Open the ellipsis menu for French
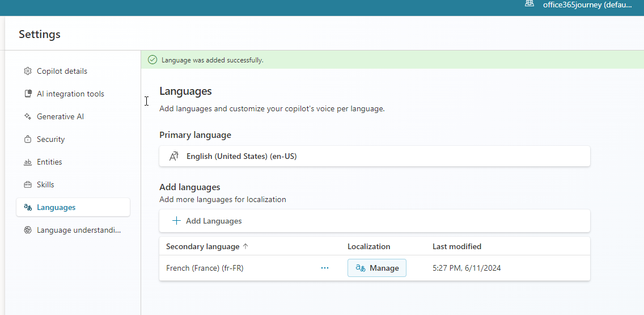The width and height of the screenshot is (644, 315). point(325,268)
